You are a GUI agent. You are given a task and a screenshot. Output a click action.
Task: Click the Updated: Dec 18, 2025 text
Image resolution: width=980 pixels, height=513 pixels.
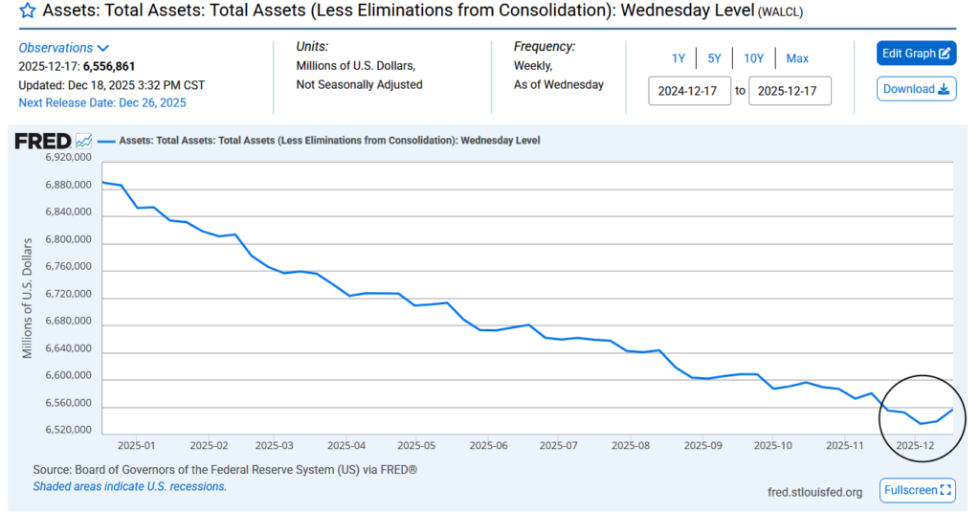tap(111, 85)
